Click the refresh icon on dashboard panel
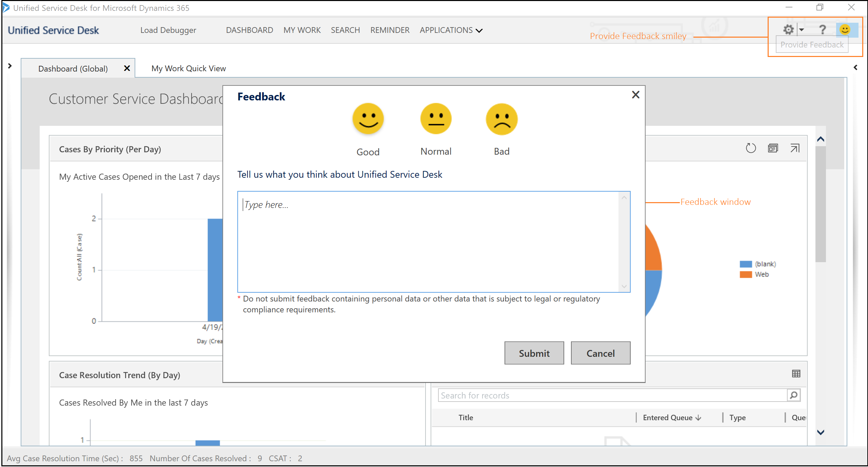The height and width of the screenshot is (467, 868). [751, 149]
